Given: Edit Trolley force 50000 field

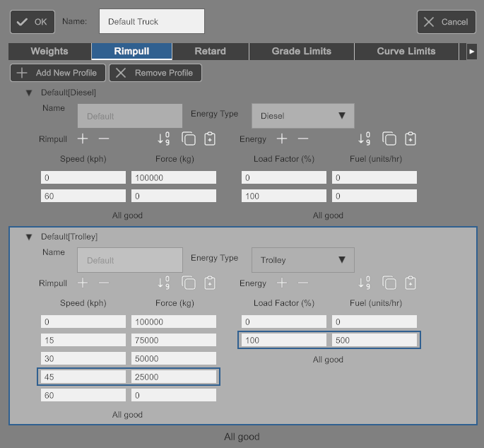Looking at the screenshot, I should 174,358.
